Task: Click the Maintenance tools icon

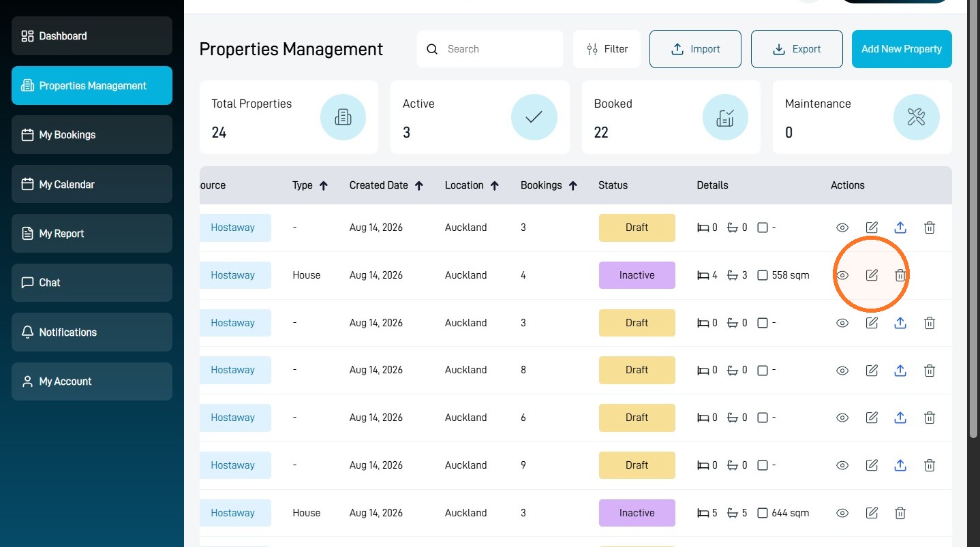Action: pos(917,117)
